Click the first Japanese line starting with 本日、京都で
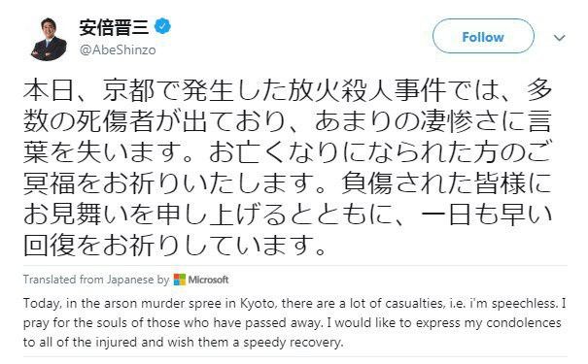 pyautogui.click(x=288, y=90)
